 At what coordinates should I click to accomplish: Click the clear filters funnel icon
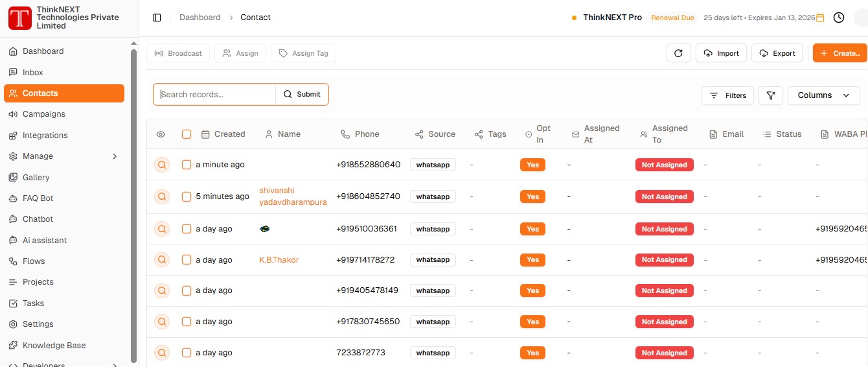point(770,95)
